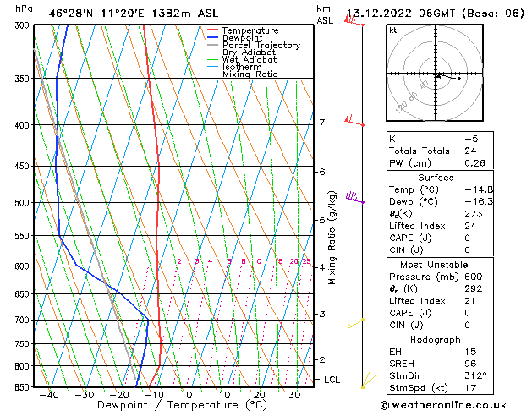Click the 'kt' label in the hodograph
This screenshot has height=411, width=532.
coord(393,30)
